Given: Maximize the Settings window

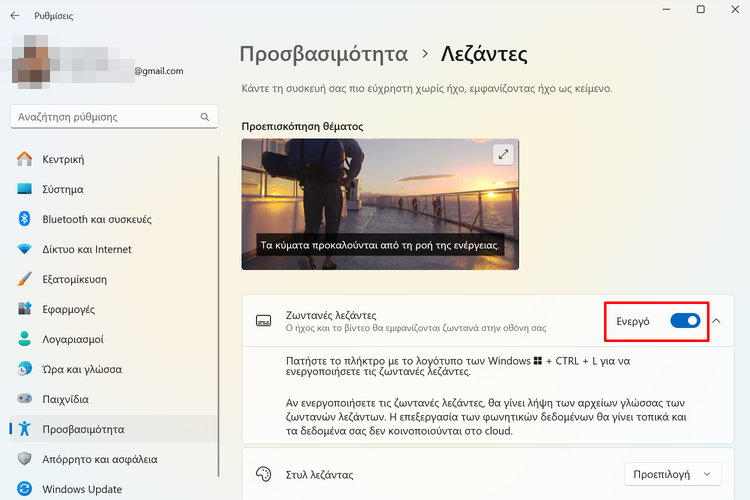Looking at the screenshot, I should [700, 9].
